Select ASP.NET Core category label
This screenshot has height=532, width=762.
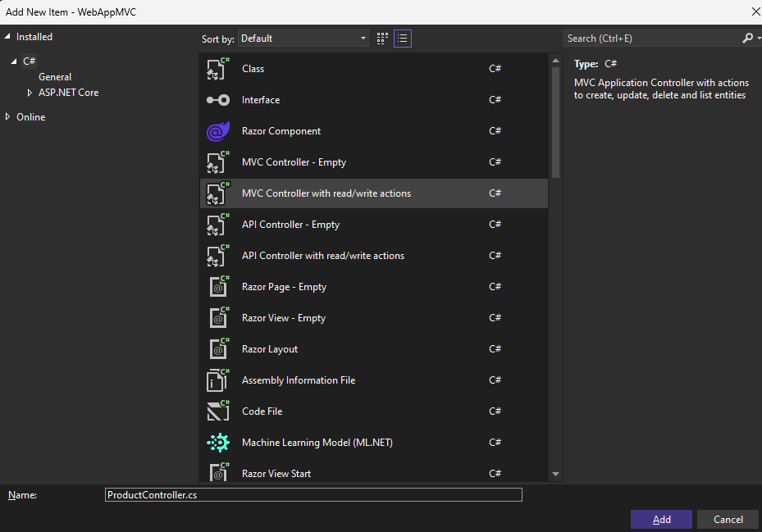(69, 93)
